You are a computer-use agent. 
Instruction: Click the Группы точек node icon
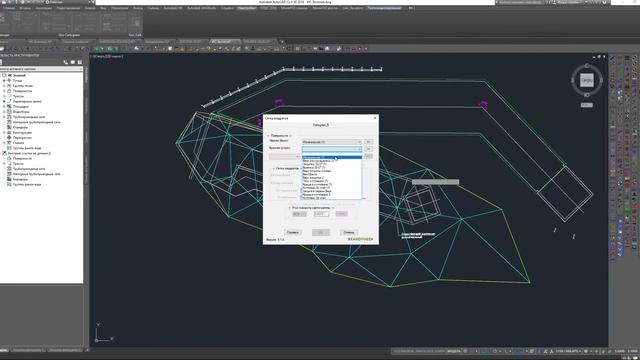(9, 86)
